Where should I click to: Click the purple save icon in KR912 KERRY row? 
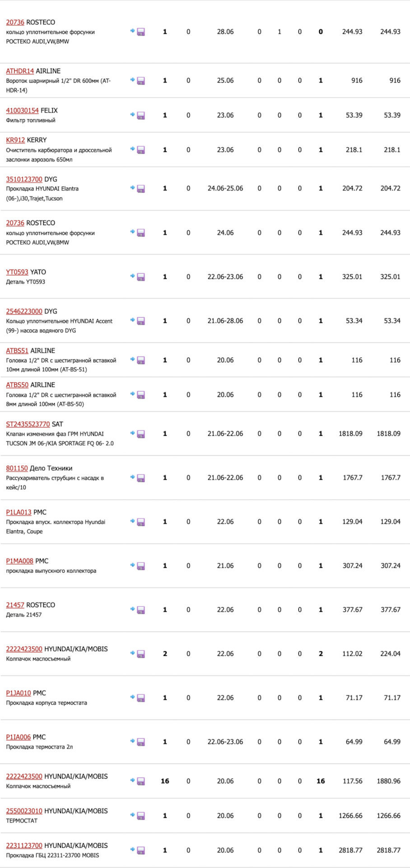click(x=141, y=150)
